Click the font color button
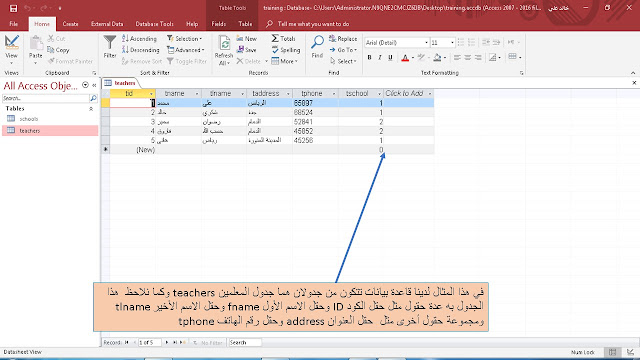 [405, 58]
